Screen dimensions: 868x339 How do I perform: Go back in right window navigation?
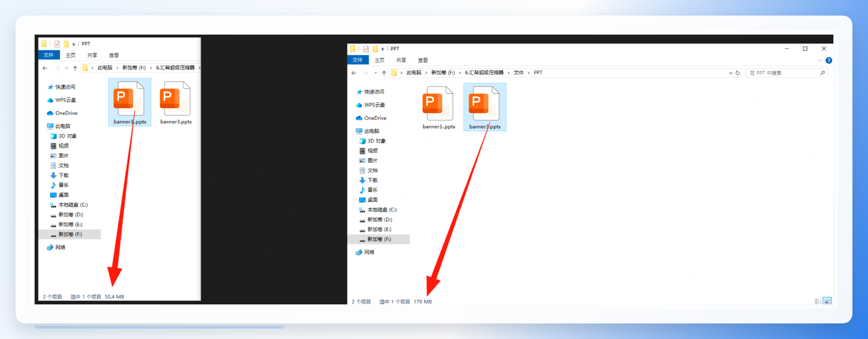pyautogui.click(x=354, y=73)
